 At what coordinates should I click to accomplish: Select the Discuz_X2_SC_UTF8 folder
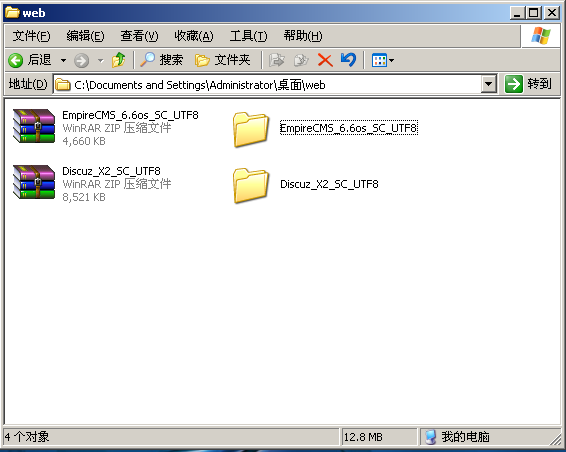click(305, 184)
